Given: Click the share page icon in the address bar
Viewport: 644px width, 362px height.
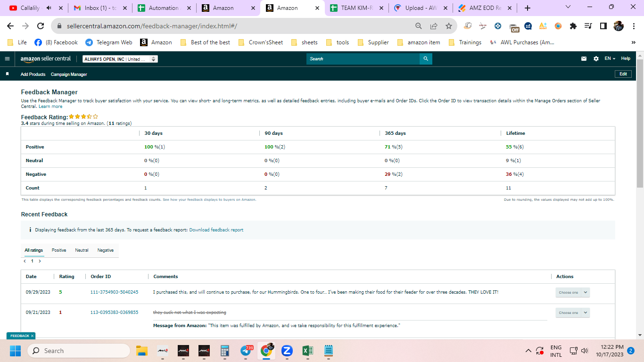Looking at the screenshot, I should (434, 26).
